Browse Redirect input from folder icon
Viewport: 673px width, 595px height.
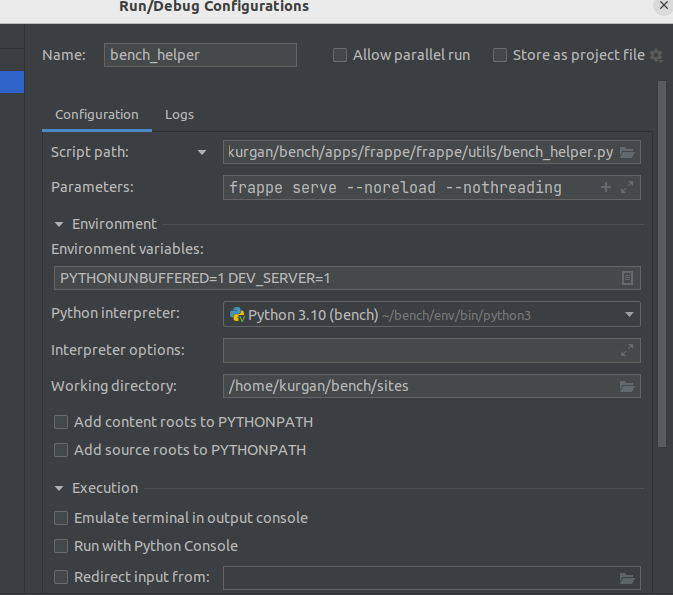pyautogui.click(x=627, y=578)
